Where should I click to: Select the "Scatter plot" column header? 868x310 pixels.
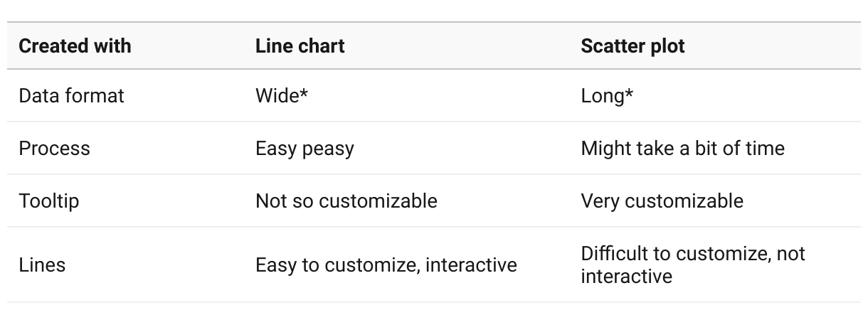tap(633, 46)
